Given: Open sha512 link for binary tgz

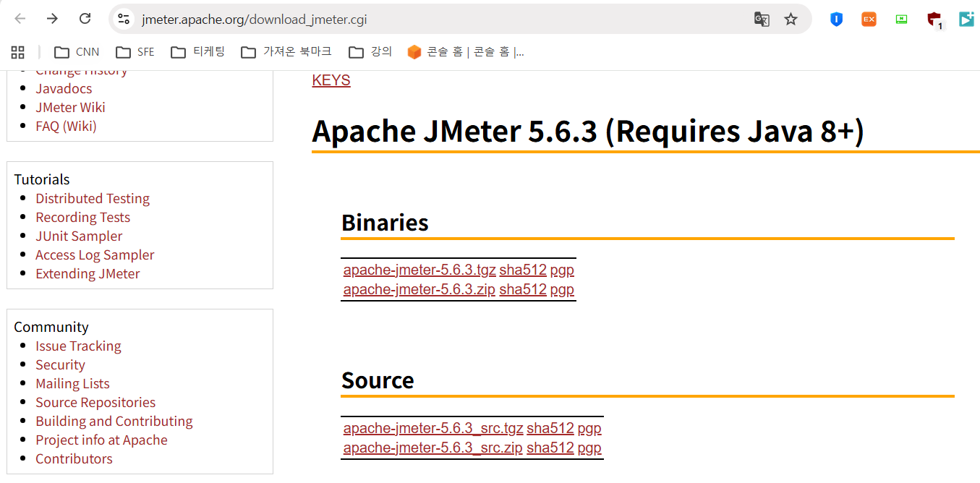Looking at the screenshot, I should 523,270.
